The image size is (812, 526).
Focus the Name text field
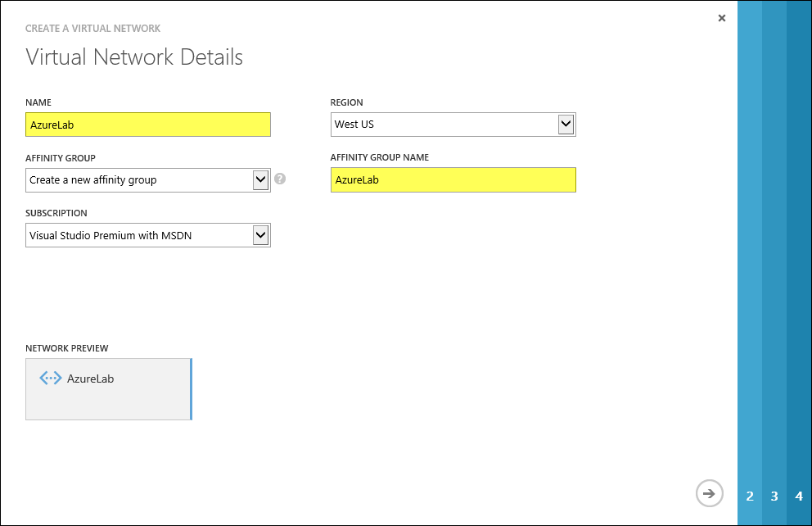[147, 125]
